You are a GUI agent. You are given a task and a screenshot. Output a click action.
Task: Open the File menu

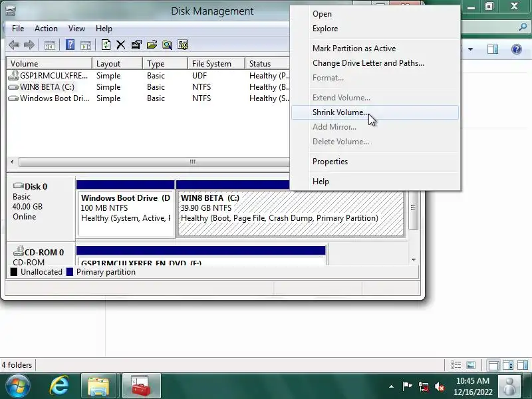pyautogui.click(x=18, y=29)
